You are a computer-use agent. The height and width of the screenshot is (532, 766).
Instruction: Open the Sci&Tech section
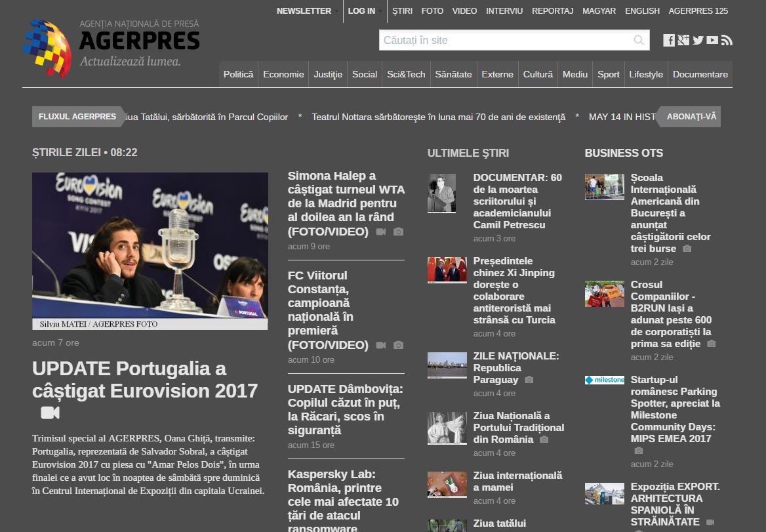[x=406, y=74]
